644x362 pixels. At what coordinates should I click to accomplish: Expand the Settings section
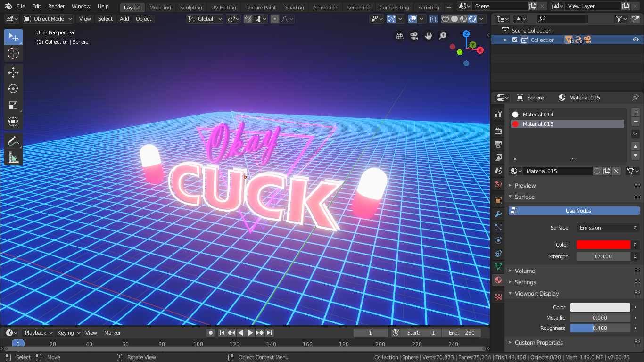pos(525,282)
